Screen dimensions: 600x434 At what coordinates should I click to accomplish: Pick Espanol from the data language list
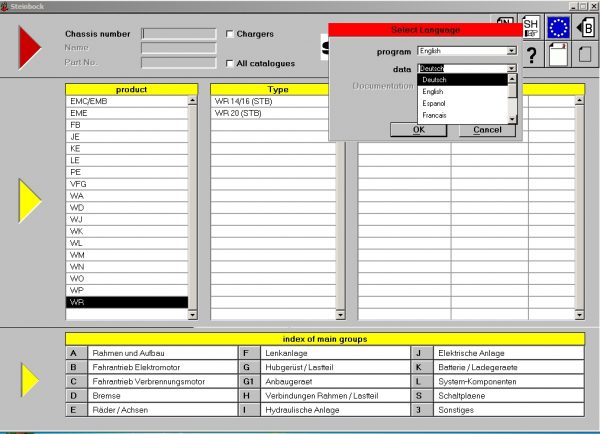463,103
